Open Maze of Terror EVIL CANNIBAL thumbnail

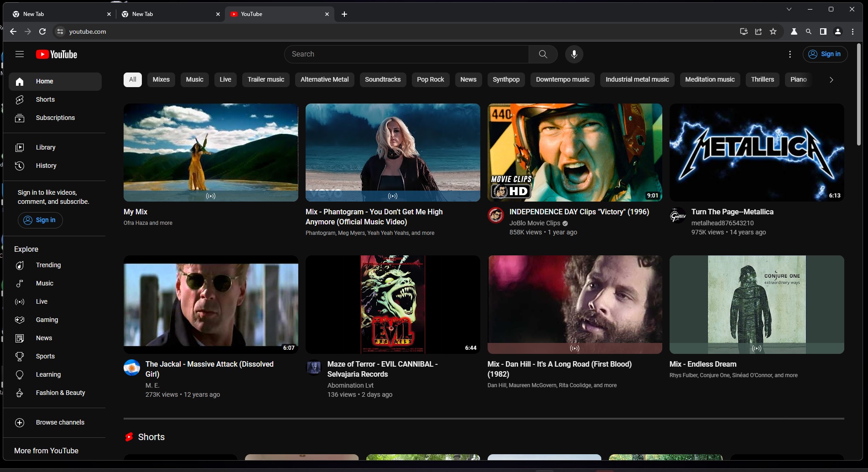point(393,305)
